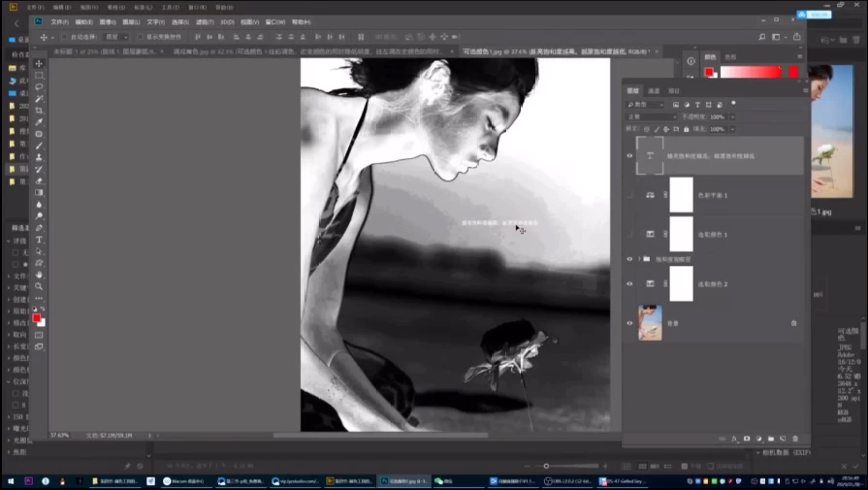This screenshot has height=490, width=868.
Task: Enable the 自动选择 checkbox in options bar
Action: tap(62, 37)
